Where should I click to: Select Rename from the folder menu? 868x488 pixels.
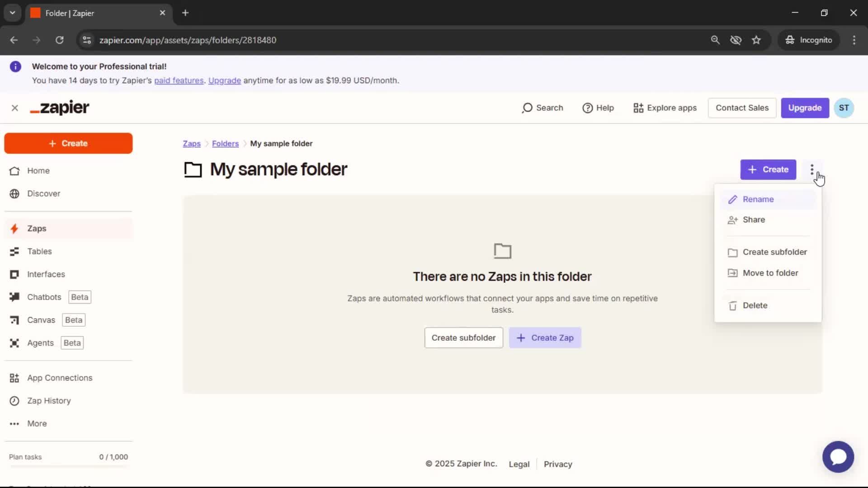(x=768, y=199)
